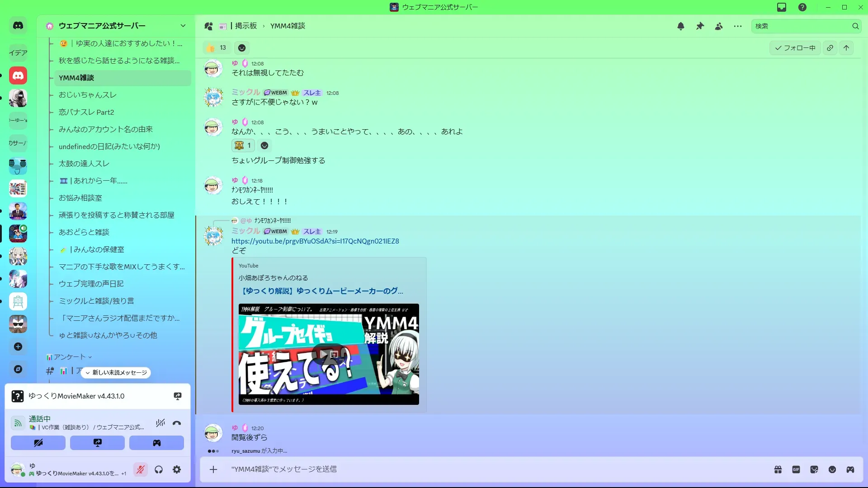868x488 pixels.
Task: Open the youtu.be video link
Action: [x=315, y=241]
